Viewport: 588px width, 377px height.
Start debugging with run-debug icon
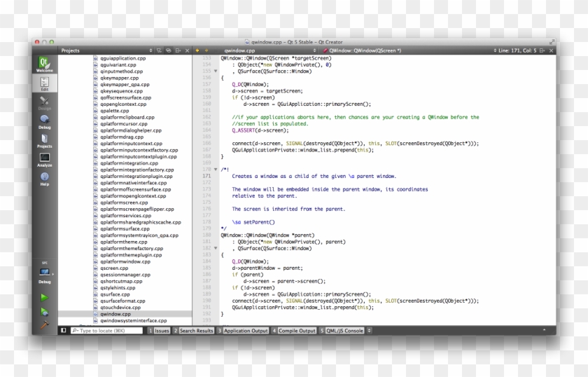(44, 312)
